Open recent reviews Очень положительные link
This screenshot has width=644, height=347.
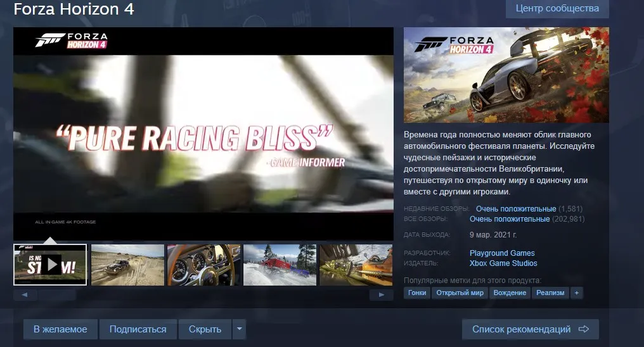tap(516, 209)
